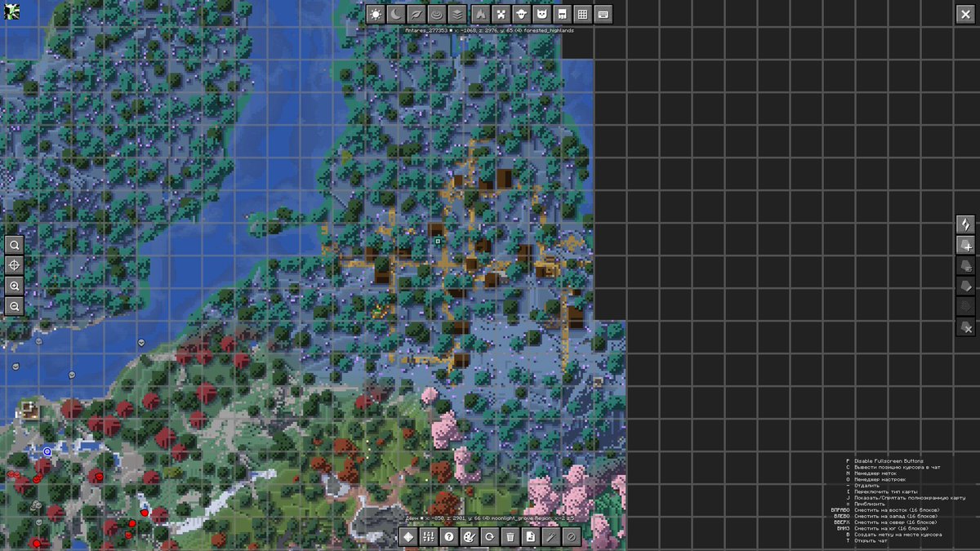Open the location search (magnifier icon)
This screenshot has width=980, height=551.
[x=14, y=245]
